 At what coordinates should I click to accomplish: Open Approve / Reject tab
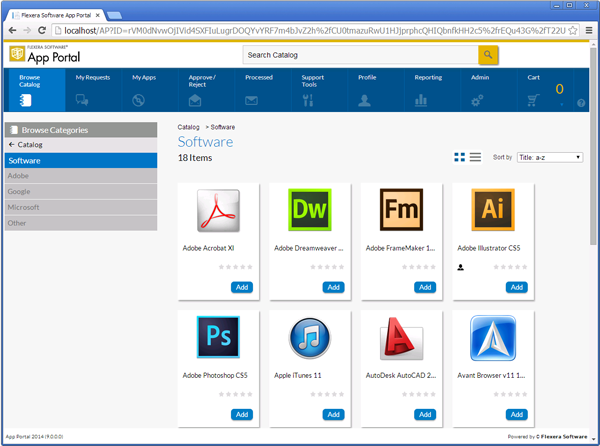(x=206, y=90)
